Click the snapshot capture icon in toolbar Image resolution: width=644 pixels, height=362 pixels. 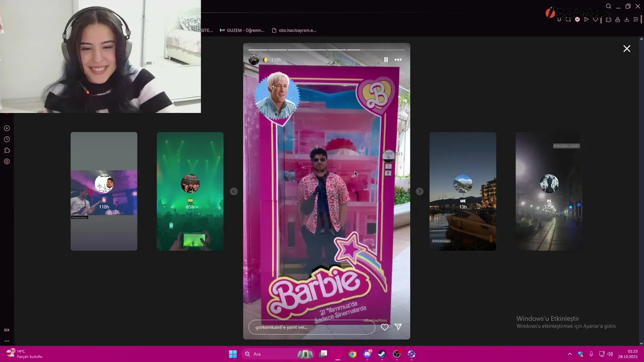(568, 19)
